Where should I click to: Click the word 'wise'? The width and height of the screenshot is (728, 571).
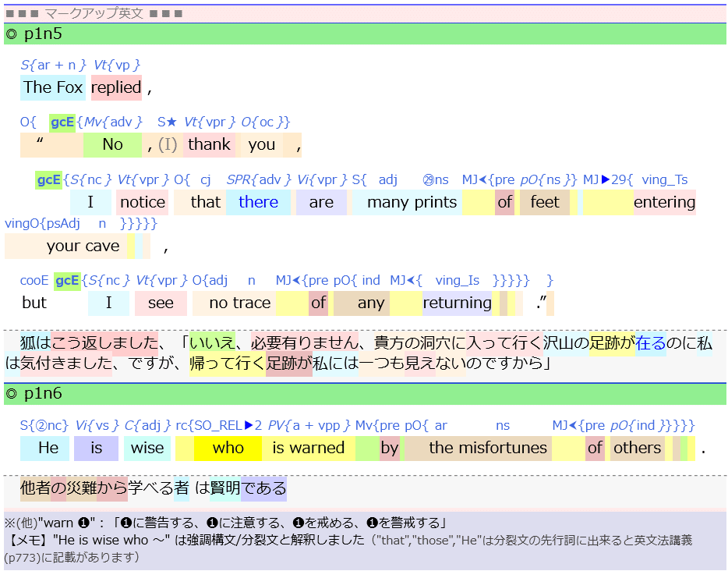point(147,448)
